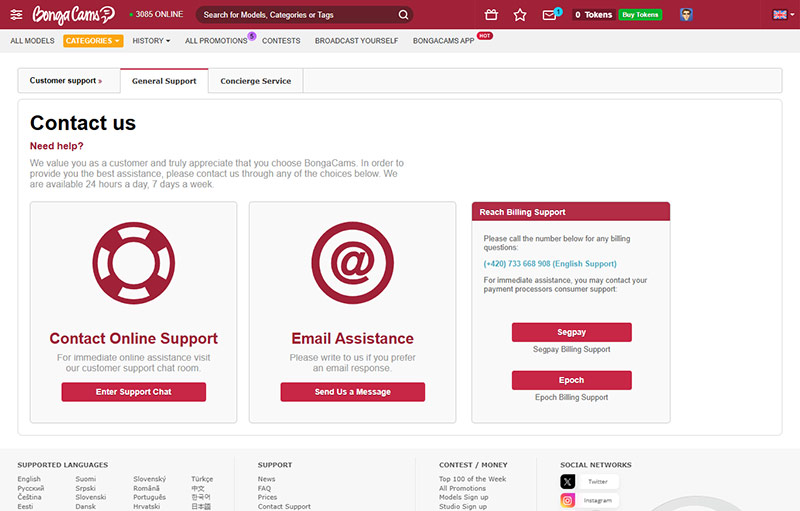Click the Segpay billing button
The height and width of the screenshot is (511, 800).
click(x=571, y=332)
